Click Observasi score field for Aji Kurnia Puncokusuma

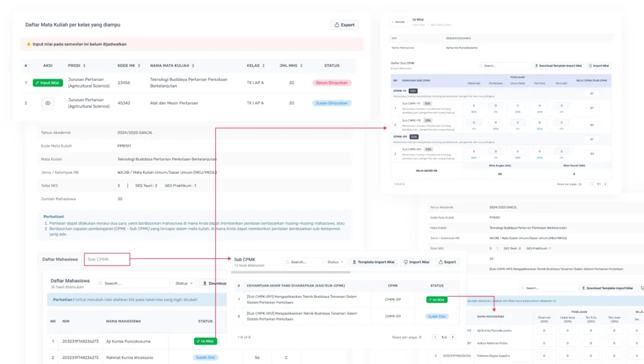544,331
